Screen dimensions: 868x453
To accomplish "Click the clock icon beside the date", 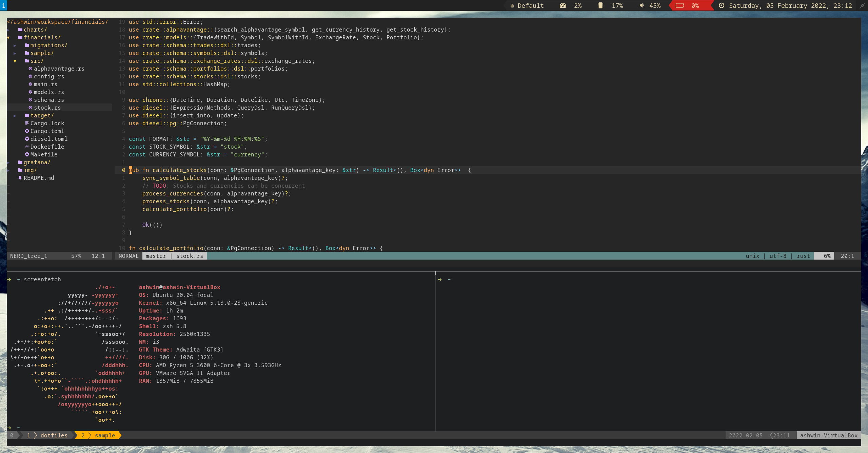I will (722, 5).
